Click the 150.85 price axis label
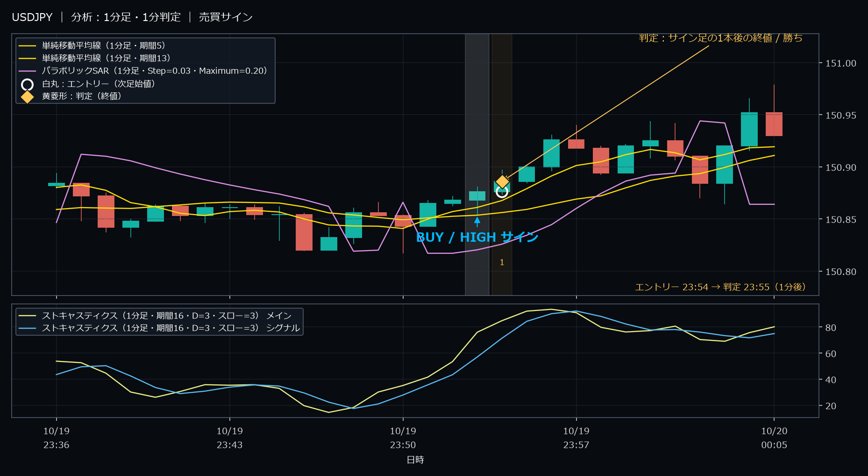Viewport: 868px width, 476px height. tap(841, 219)
